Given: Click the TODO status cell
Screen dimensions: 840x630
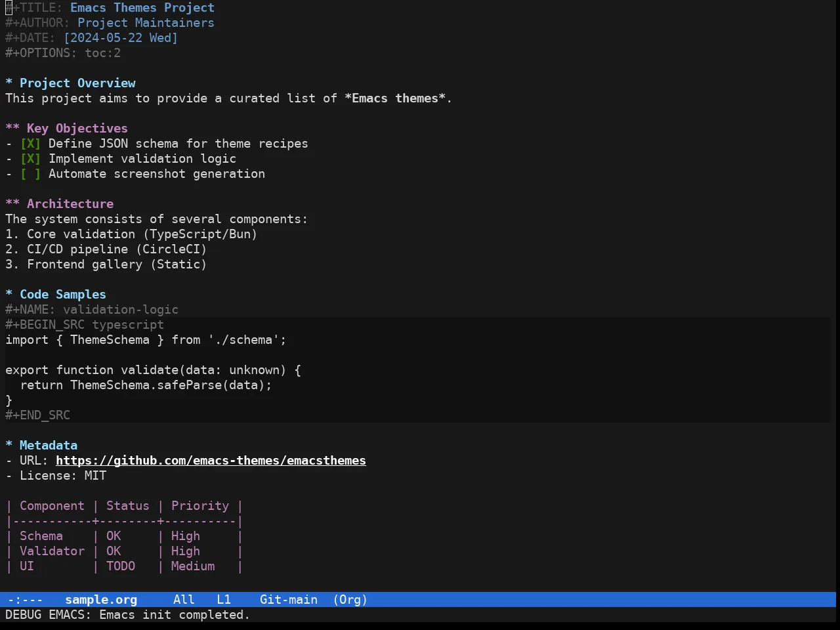Looking at the screenshot, I should (x=121, y=566).
